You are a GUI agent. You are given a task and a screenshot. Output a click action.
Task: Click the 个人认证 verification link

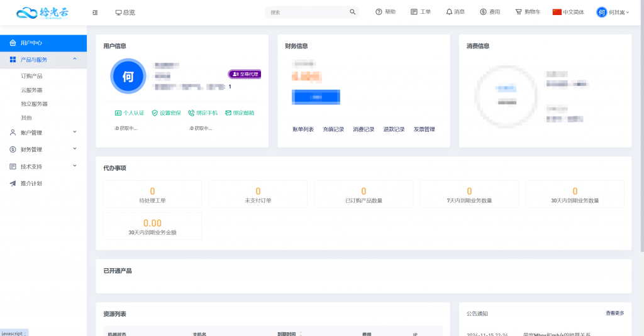[130, 113]
